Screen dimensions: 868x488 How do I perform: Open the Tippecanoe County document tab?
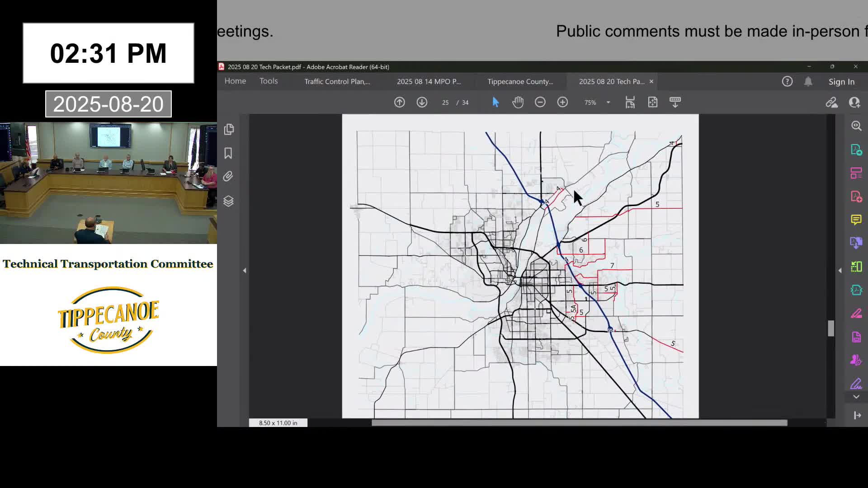[x=520, y=81]
